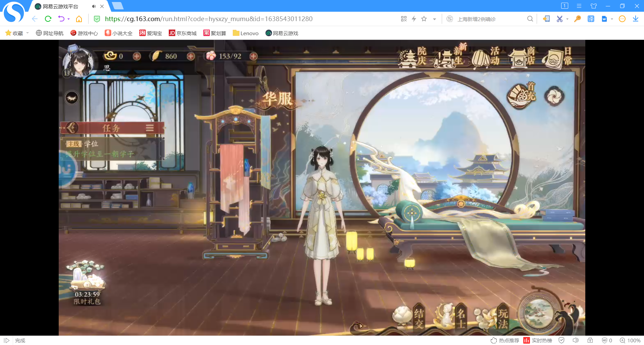Image resolution: width=644 pixels, height=345 pixels.
Task: Click the magnifier search icon
Action: tap(530, 19)
